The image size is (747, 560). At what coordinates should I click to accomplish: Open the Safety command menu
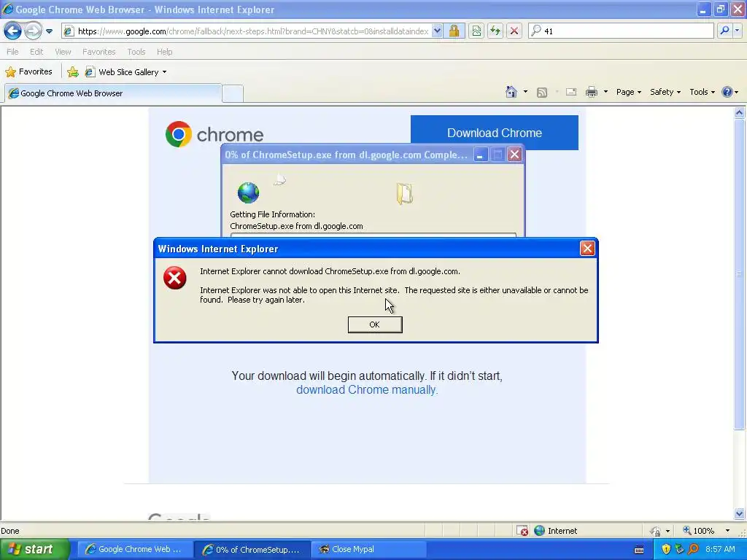pyautogui.click(x=665, y=92)
